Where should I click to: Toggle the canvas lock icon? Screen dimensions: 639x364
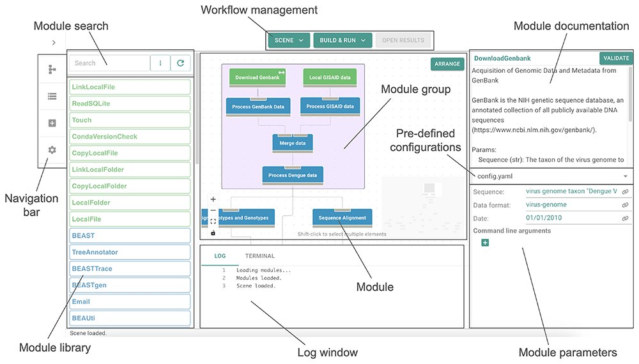tap(213, 233)
